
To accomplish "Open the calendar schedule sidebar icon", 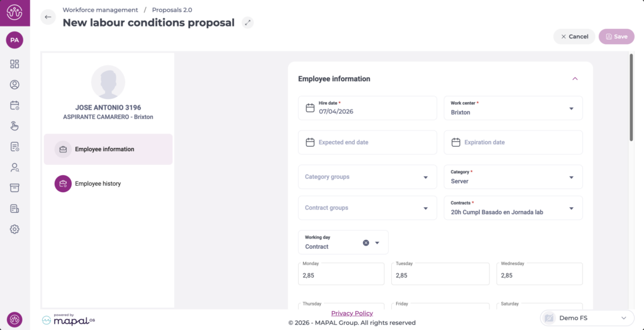I will (x=14, y=105).
